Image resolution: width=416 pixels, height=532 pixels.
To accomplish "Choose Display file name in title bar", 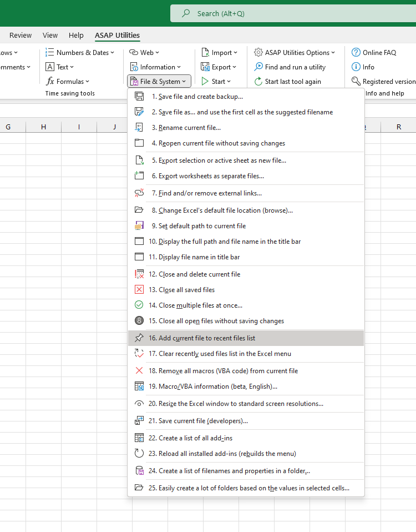I will pyautogui.click(x=246, y=257).
